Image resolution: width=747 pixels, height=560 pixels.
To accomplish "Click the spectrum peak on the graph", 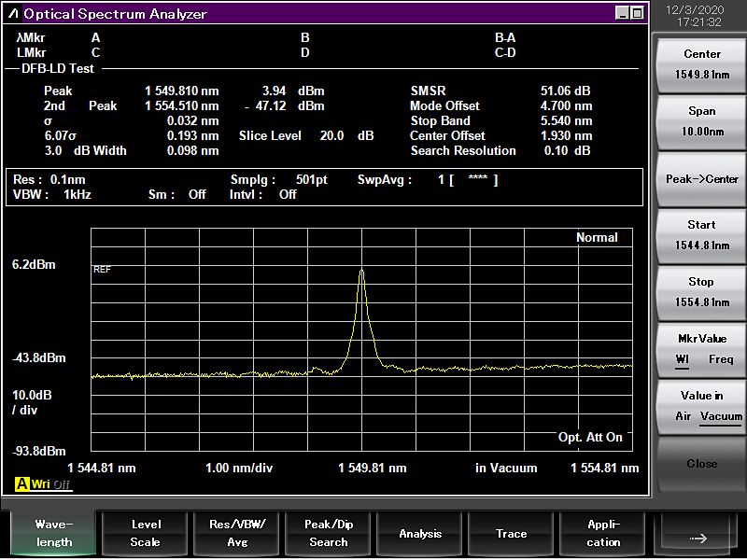I will pos(361,270).
